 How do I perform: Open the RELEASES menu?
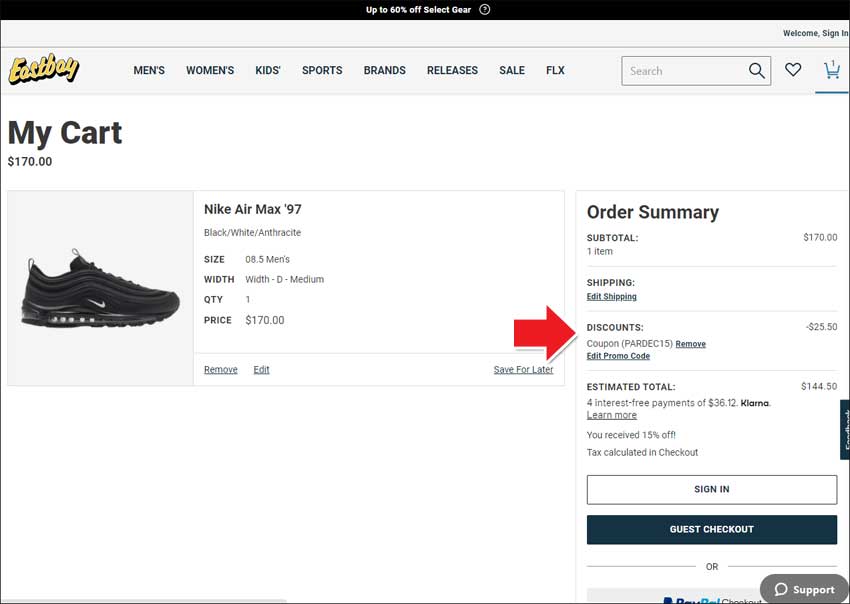pos(452,70)
